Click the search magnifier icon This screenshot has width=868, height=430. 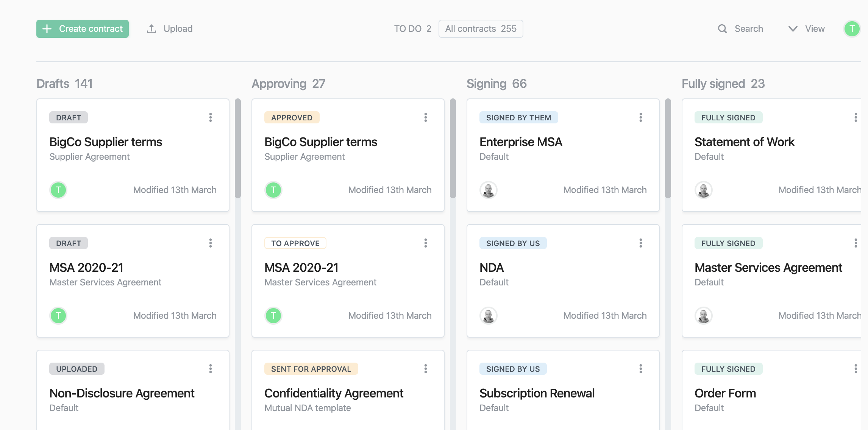click(722, 29)
